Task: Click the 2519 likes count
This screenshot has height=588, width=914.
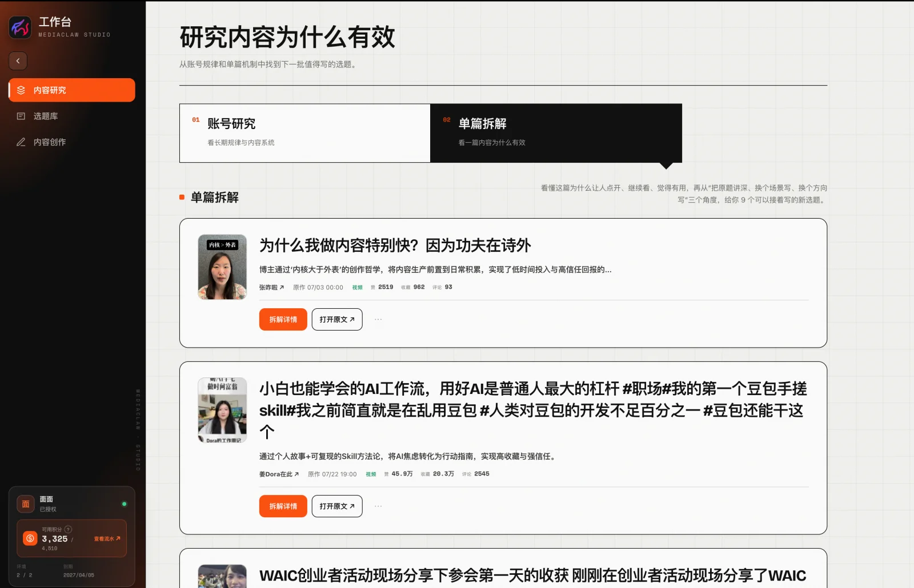Action: pyautogui.click(x=386, y=287)
